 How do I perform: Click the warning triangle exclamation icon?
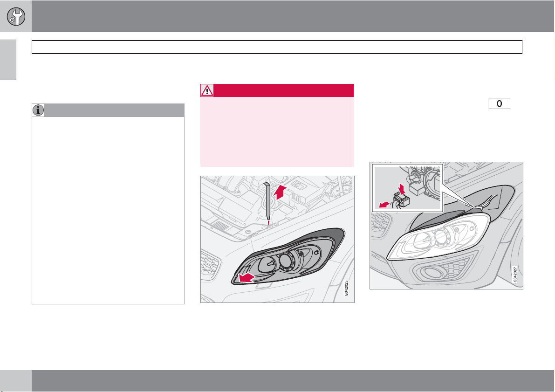click(207, 90)
